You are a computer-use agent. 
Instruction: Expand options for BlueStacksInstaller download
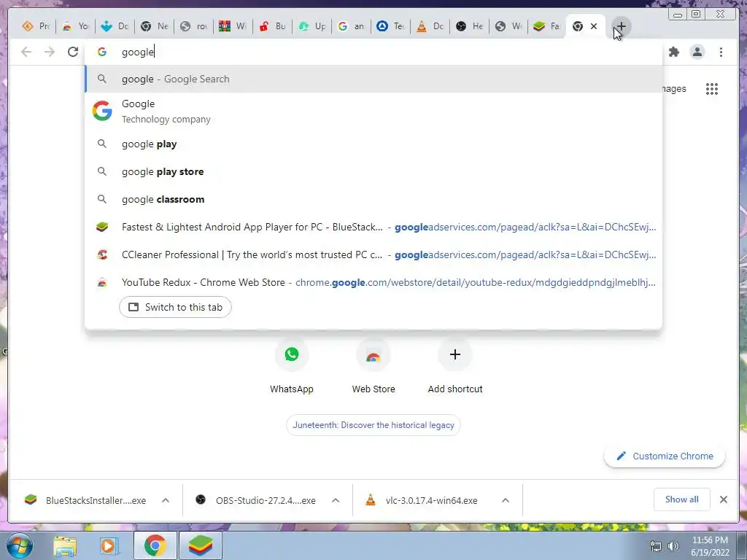(x=166, y=500)
